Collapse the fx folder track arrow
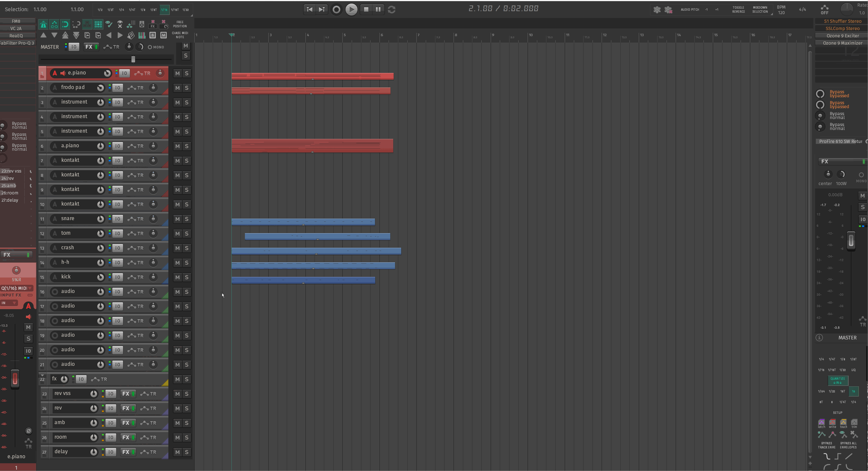 [x=42, y=375]
